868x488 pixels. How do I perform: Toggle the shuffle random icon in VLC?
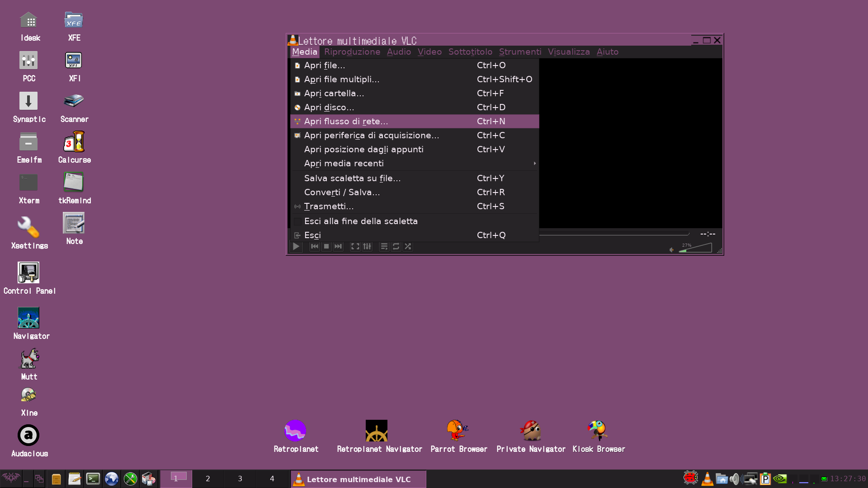click(x=408, y=247)
